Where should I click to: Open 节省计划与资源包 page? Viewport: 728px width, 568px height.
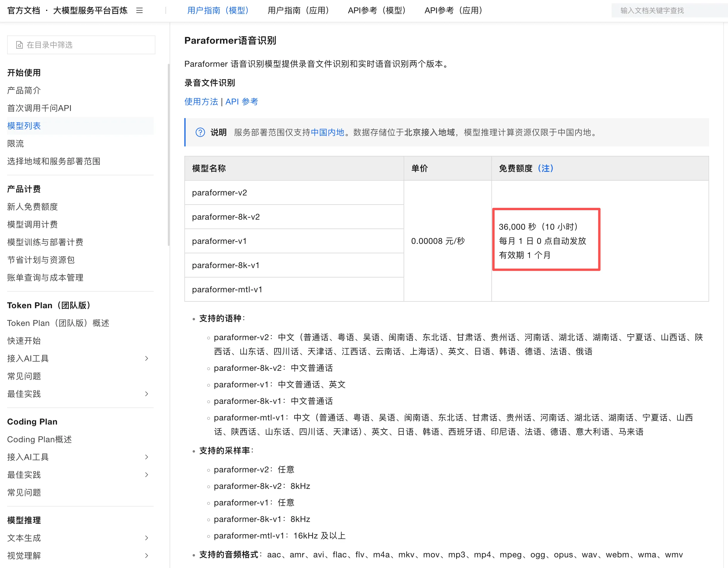pos(41,260)
